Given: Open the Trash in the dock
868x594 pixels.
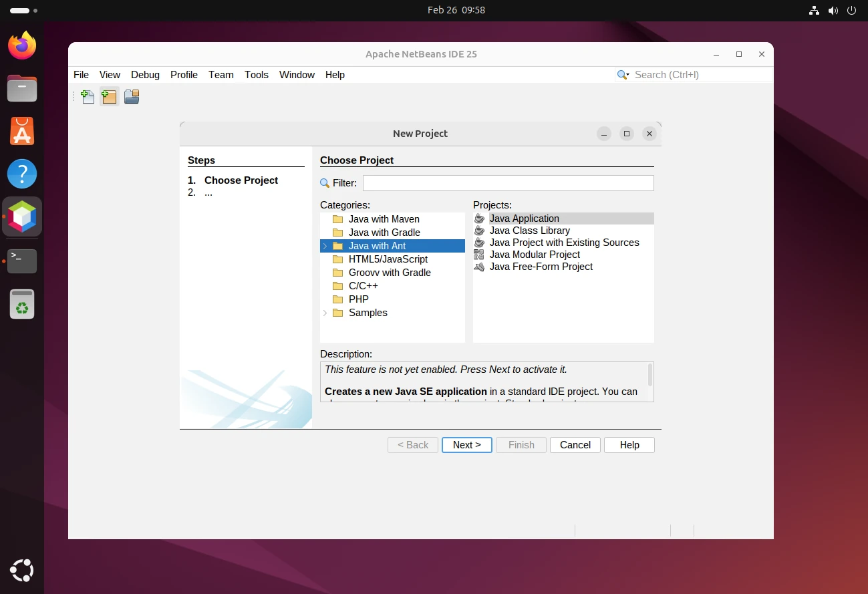Looking at the screenshot, I should [22, 304].
